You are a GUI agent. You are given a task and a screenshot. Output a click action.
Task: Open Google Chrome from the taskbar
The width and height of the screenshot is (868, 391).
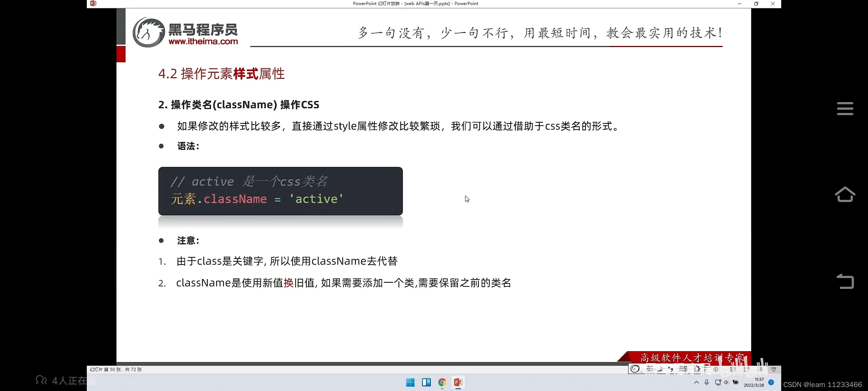[442, 382]
